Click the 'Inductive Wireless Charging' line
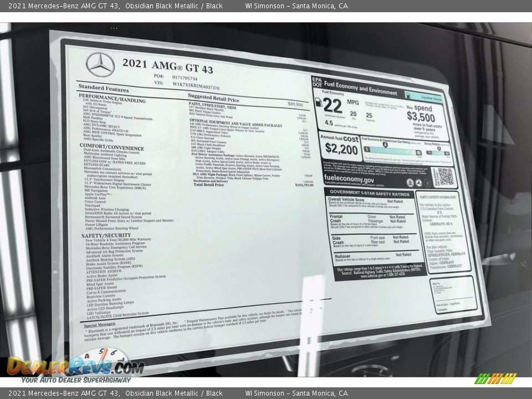The height and width of the screenshot is (399, 532). pyautogui.click(x=107, y=209)
